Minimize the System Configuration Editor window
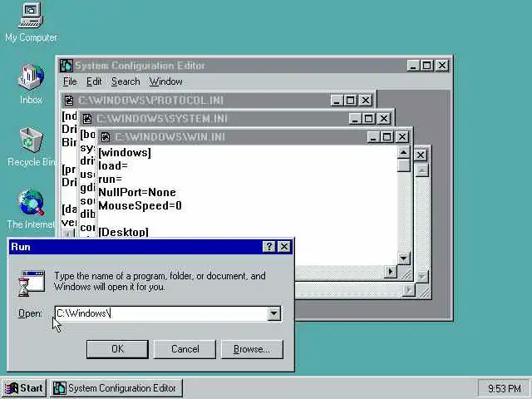The image size is (532, 399). point(413,66)
